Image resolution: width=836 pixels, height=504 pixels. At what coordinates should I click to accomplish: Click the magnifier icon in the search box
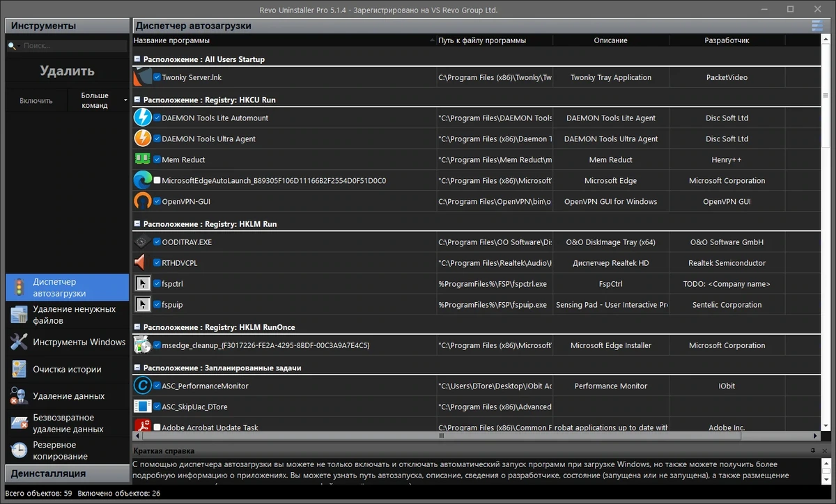click(13, 46)
